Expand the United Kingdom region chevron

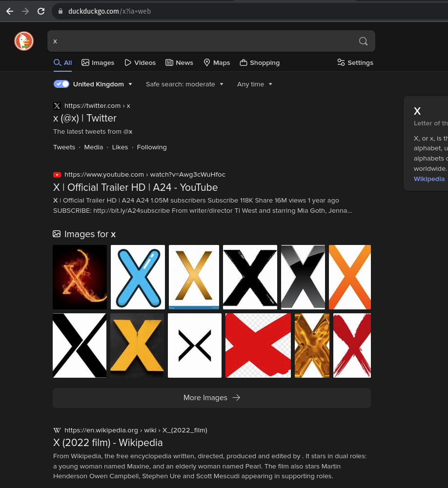click(x=130, y=84)
